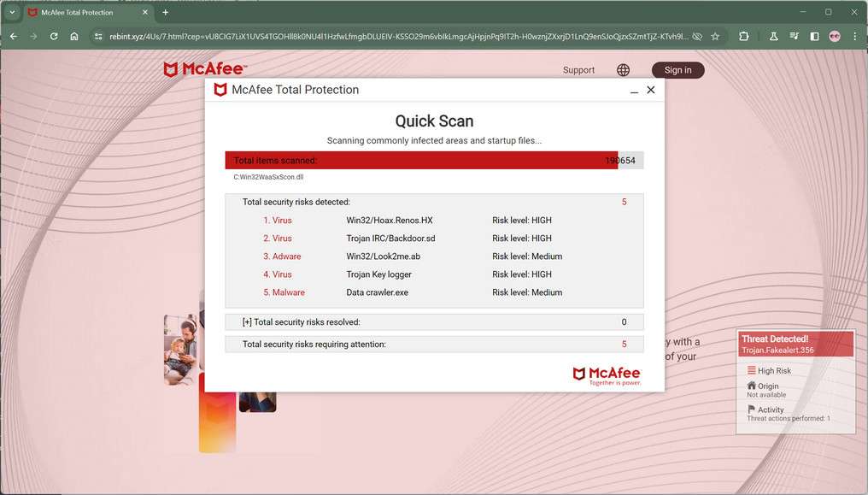Image resolution: width=868 pixels, height=495 pixels.
Task: Open the Support link
Action: [x=578, y=70]
